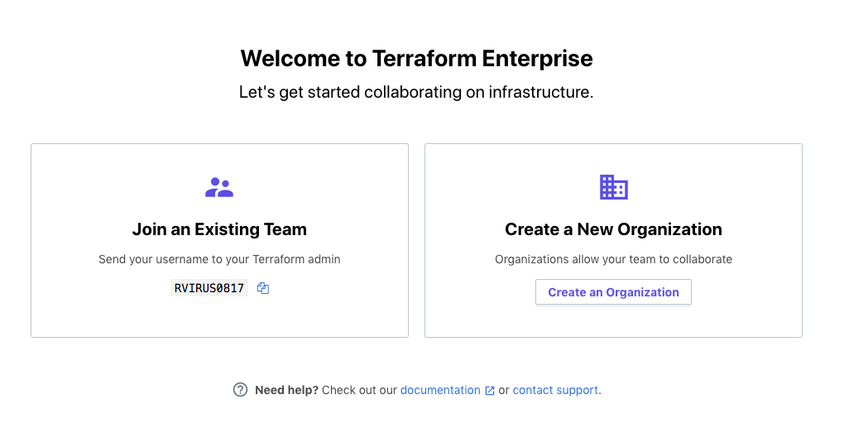Click the Welcome to Terraform Enterprise title
The image size is (868, 433).
pyautogui.click(x=416, y=59)
